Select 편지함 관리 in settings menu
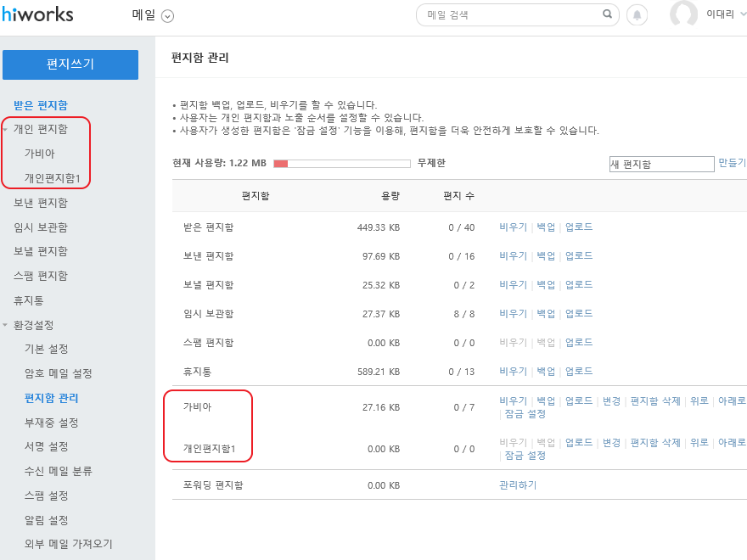 52,398
